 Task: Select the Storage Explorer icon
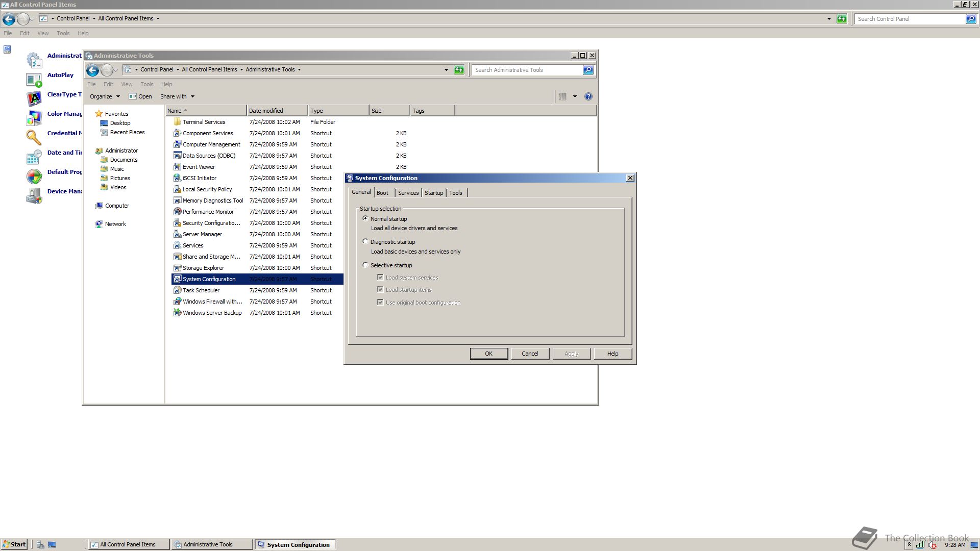click(x=177, y=268)
